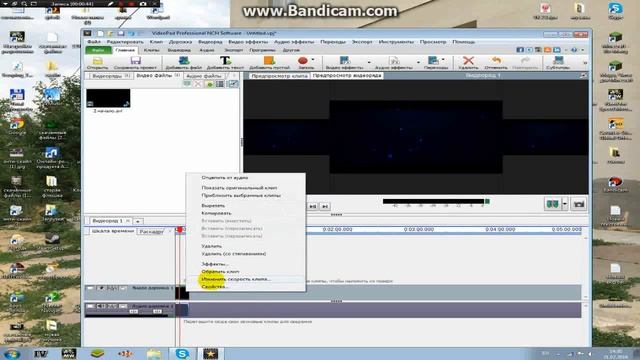Click the snapshot camera icon under preview
This screenshot has width=640, height=360.
578,204
